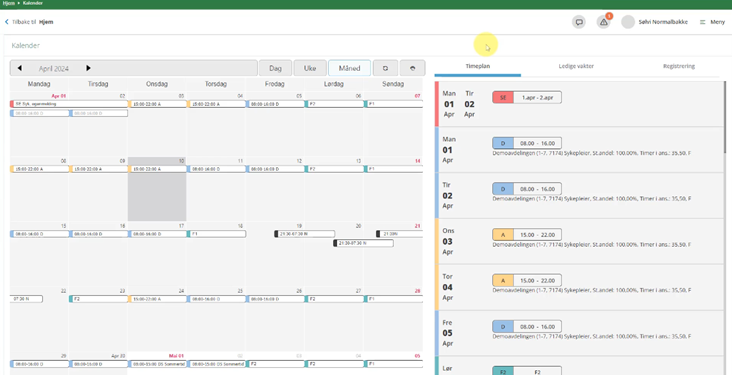Click the calendar refresh icon
This screenshot has width=732, height=375.
[386, 68]
